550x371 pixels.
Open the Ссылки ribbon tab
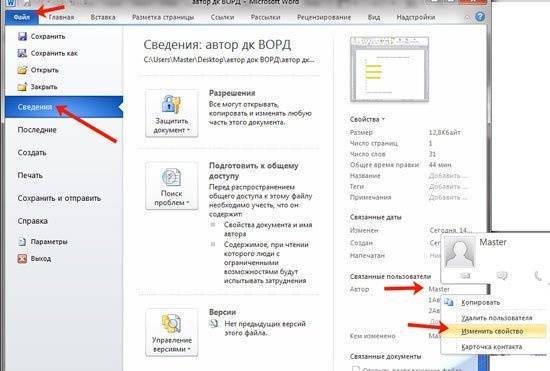pyautogui.click(x=222, y=17)
